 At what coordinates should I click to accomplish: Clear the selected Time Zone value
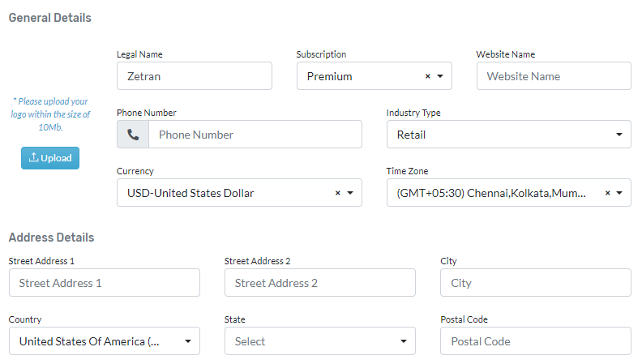point(608,193)
